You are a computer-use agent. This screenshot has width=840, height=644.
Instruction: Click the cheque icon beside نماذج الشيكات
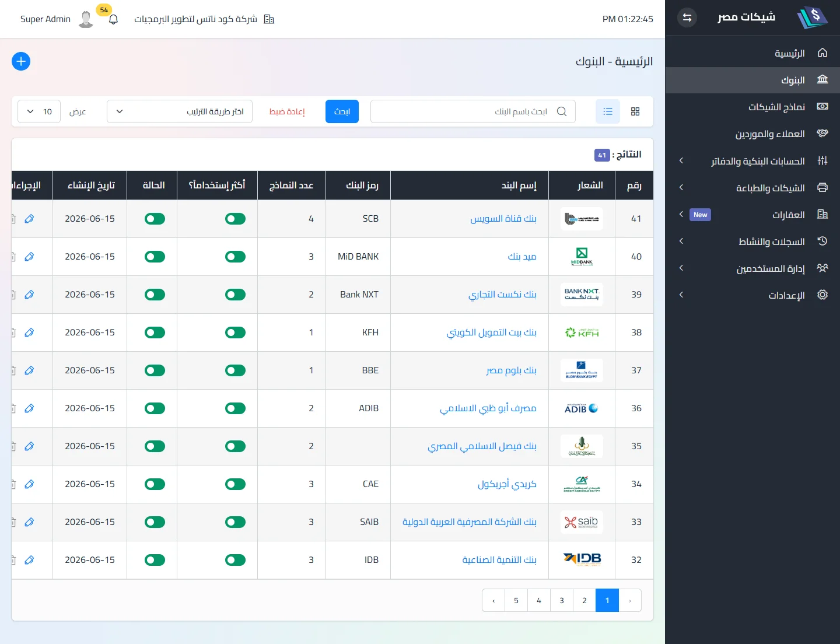click(822, 107)
